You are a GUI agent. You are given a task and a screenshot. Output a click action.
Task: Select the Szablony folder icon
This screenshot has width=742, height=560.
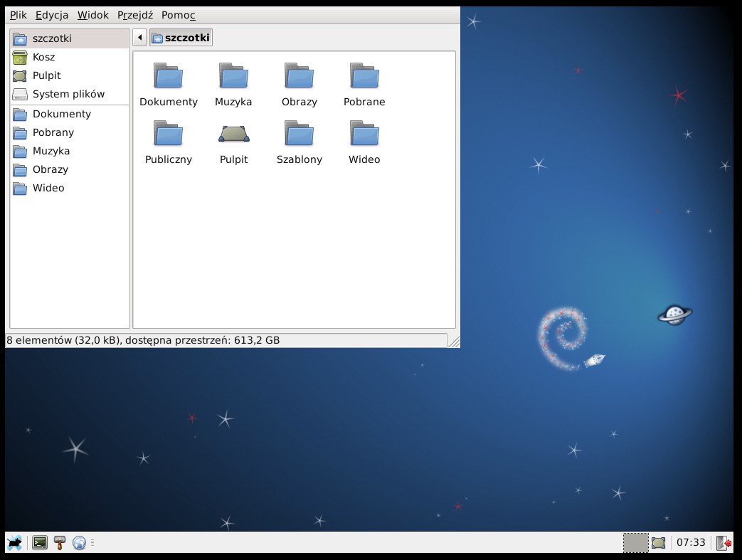pyautogui.click(x=299, y=134)
